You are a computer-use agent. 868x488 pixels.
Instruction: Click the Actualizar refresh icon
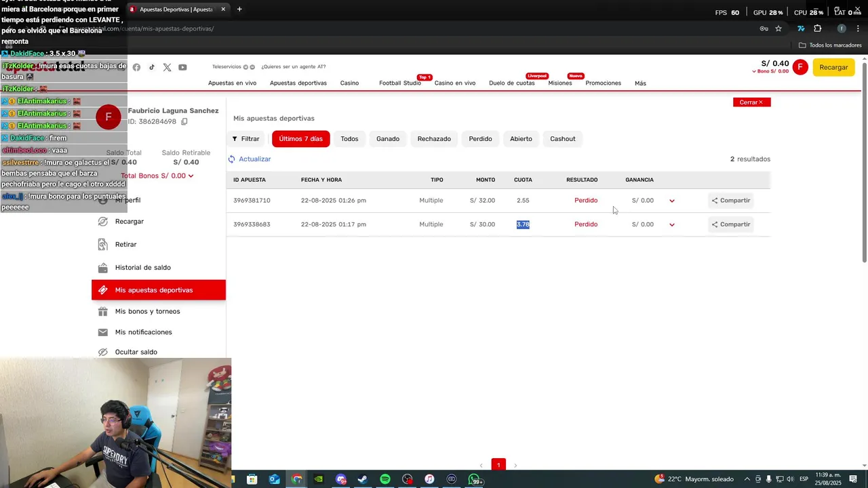231,159
